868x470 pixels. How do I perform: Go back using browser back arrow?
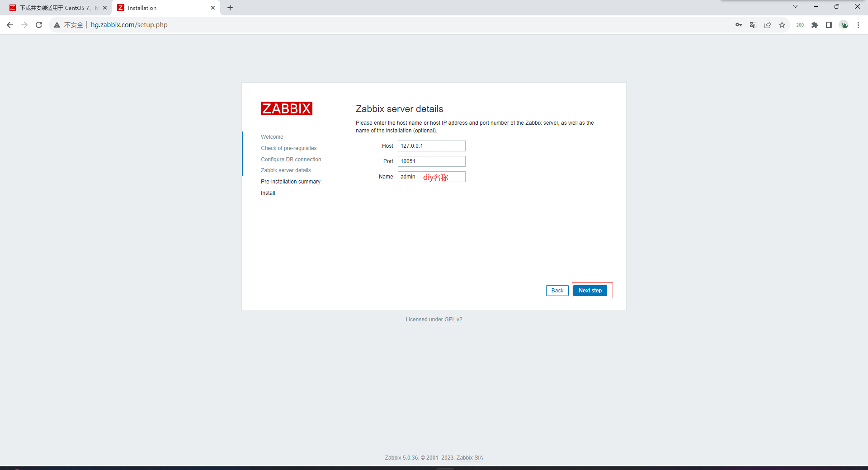pyautogui.click(x=10, y=25)
